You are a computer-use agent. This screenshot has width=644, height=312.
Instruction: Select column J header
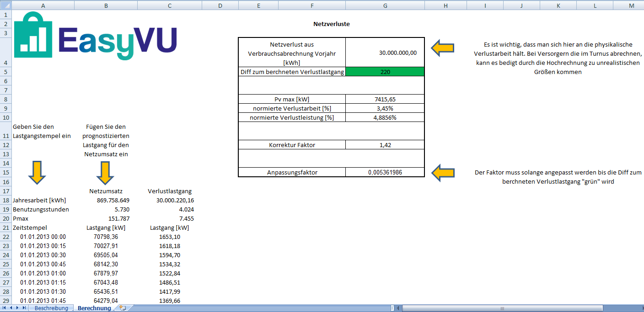(x=521, y=5)
